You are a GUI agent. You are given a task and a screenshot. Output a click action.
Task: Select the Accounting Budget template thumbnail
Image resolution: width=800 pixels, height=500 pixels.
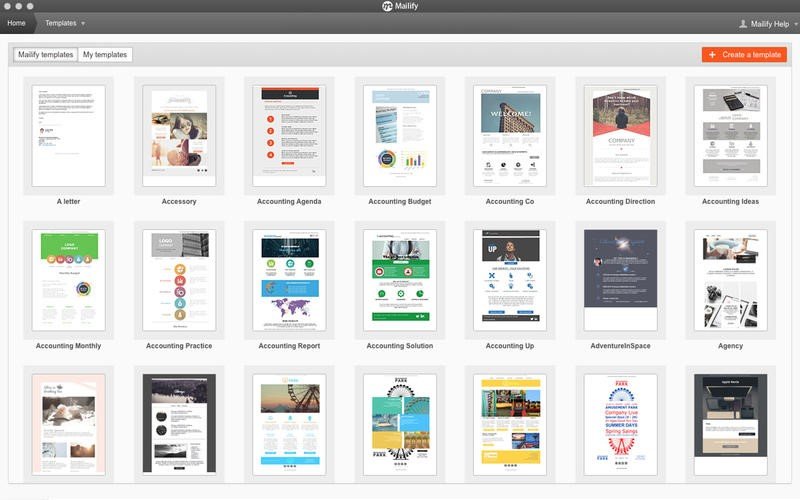(x=400, y=136)
